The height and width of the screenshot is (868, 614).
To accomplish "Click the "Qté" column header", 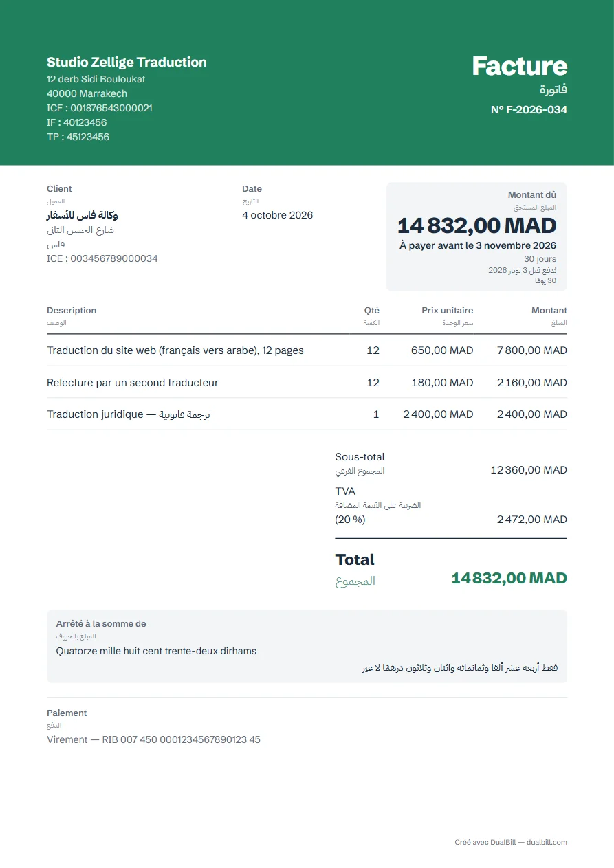I will pyautogui.click(x=372, y=311).
